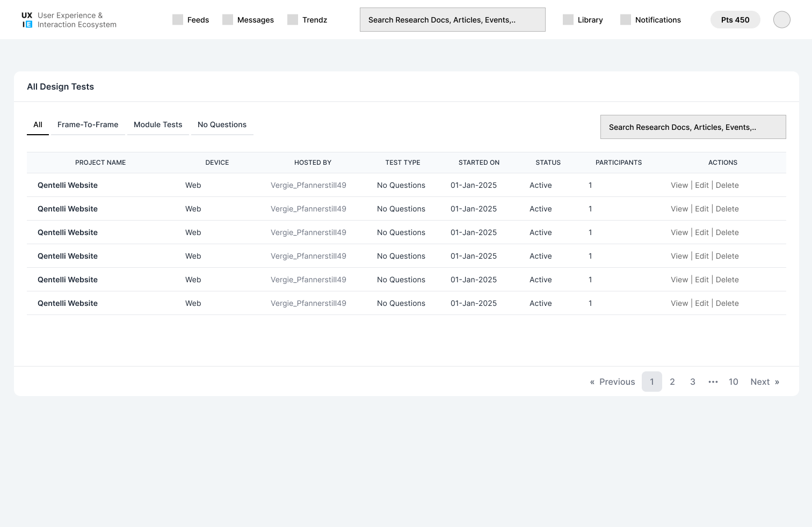The image size is (812, 527).
Task: View the fourth Qentelli Website test
Action: (x=679, y=256)
